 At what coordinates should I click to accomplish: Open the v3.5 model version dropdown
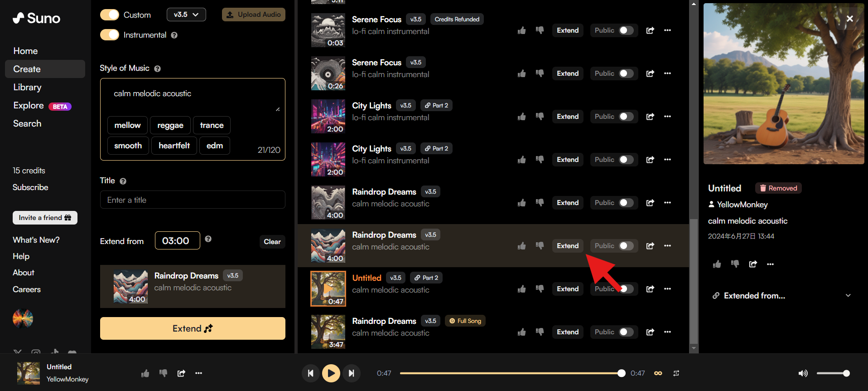click(186, 15)
